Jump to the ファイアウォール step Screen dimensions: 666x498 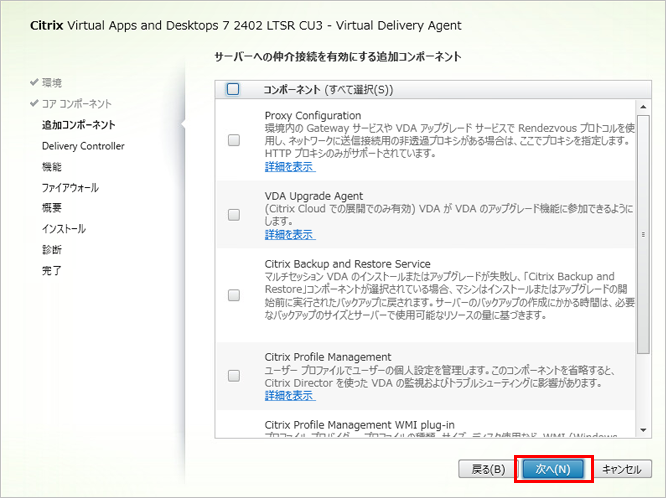(x=70, y=187)
